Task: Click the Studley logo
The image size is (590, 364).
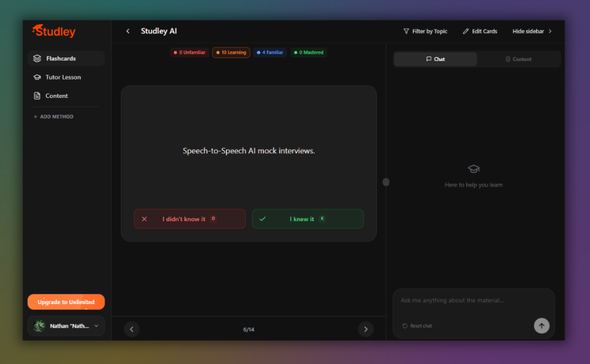Action: pyautogui.click(x=54, y=32)
